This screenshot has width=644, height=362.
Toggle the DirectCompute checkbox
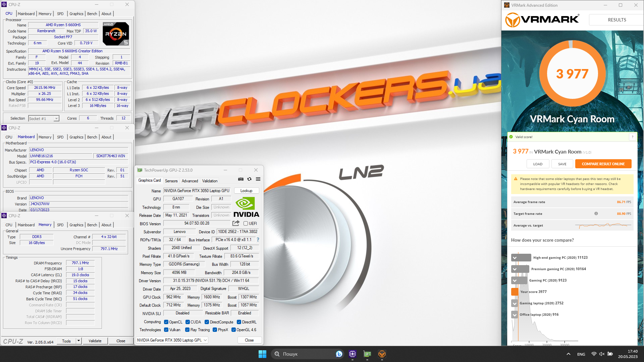click(207, 322)
